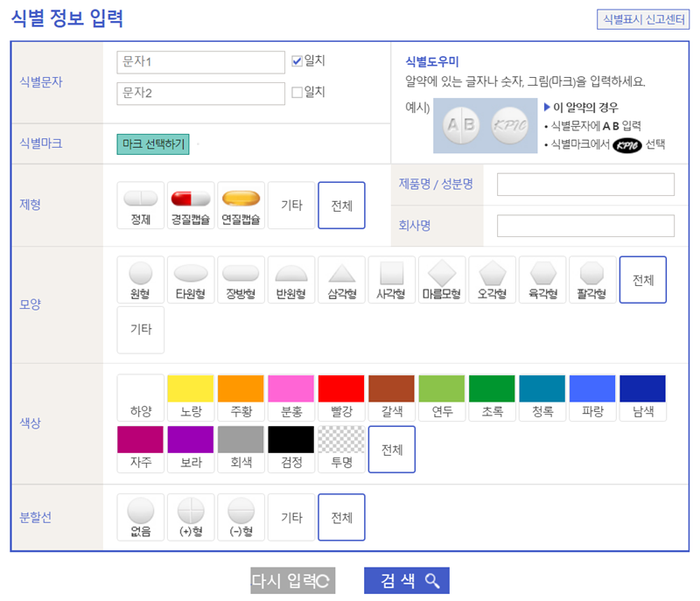
Task: Choose the 경질캡슐 hard capsule icon
Action: point(191,206)
